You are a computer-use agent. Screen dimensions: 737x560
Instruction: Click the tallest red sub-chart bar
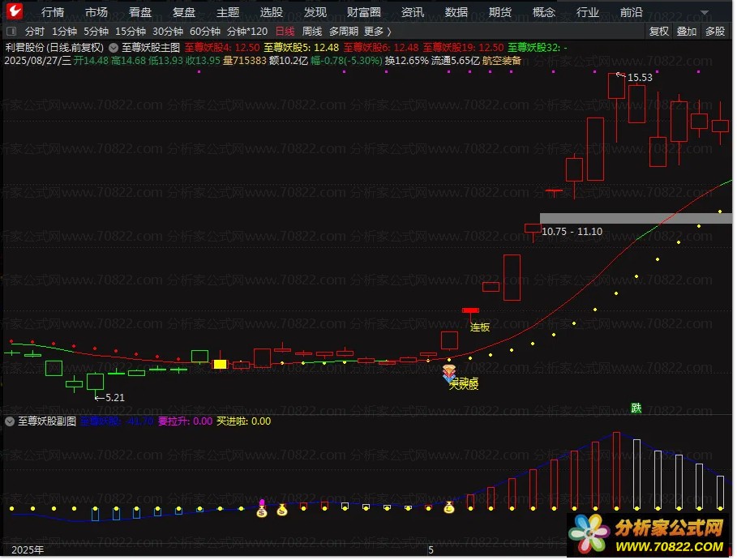617,471
